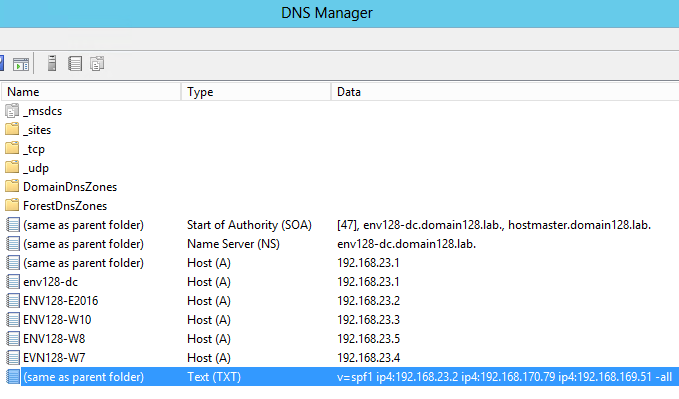Select the EVN128-W7 host name

click(54, 358)
